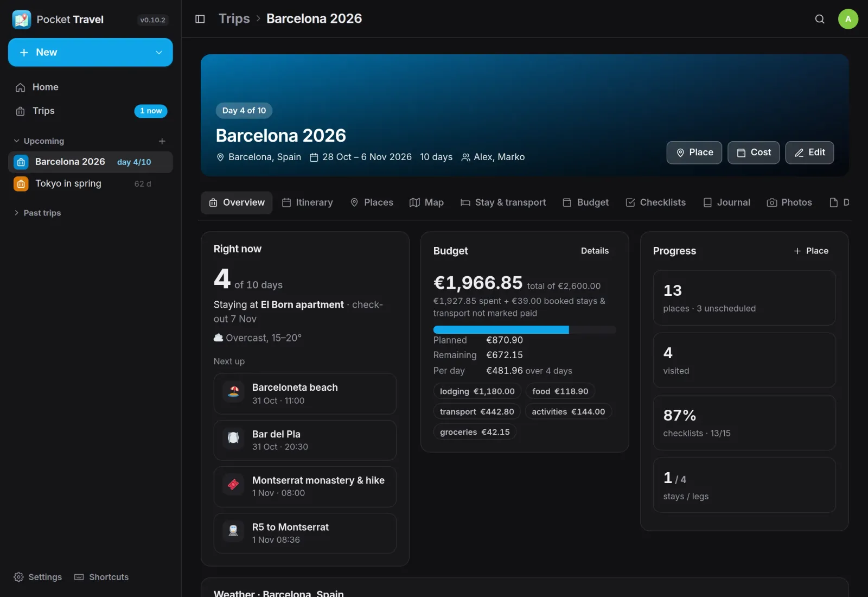This screenshot has width=868, height=597.
Task: Click the Trips breadcrumb link
Action: [x=234, y=19]
